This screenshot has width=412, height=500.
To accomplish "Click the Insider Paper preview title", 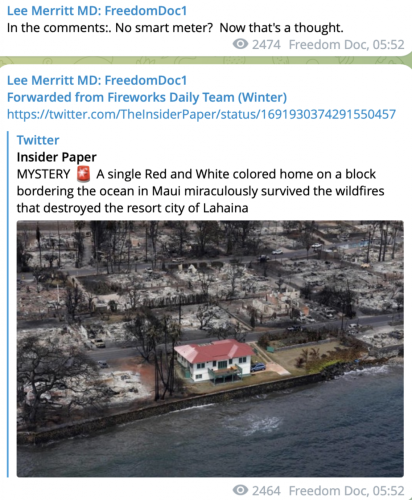I will point(57,157).
